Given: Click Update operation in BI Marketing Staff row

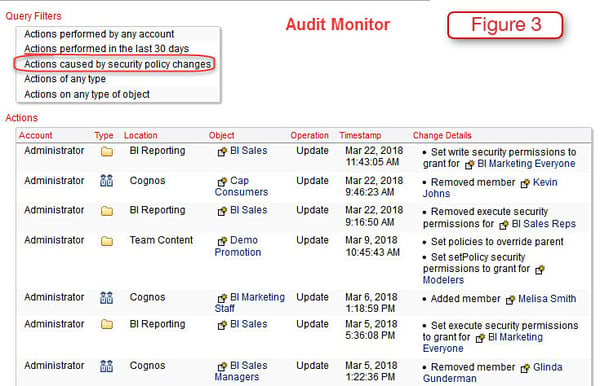Looking at the screenshot, I should coord(312,297).
